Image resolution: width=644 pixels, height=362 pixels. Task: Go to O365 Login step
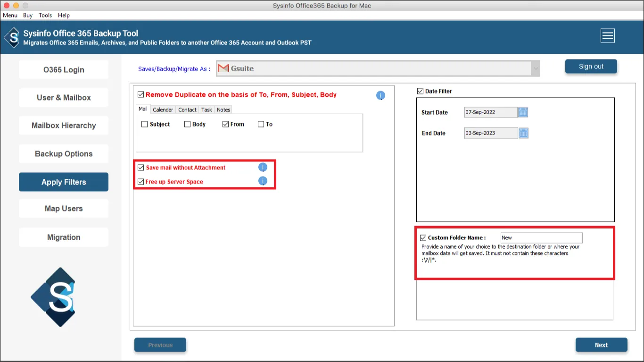tap(64, 69)
